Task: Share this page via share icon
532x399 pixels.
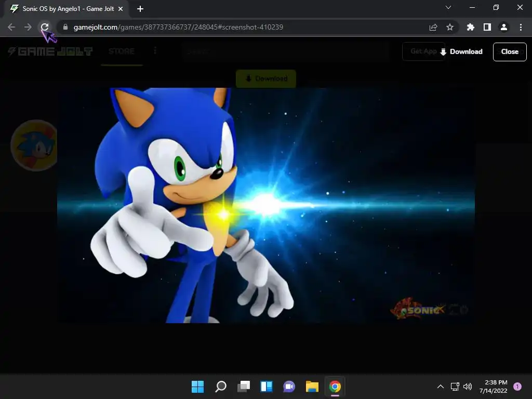Action: point(433,27)
